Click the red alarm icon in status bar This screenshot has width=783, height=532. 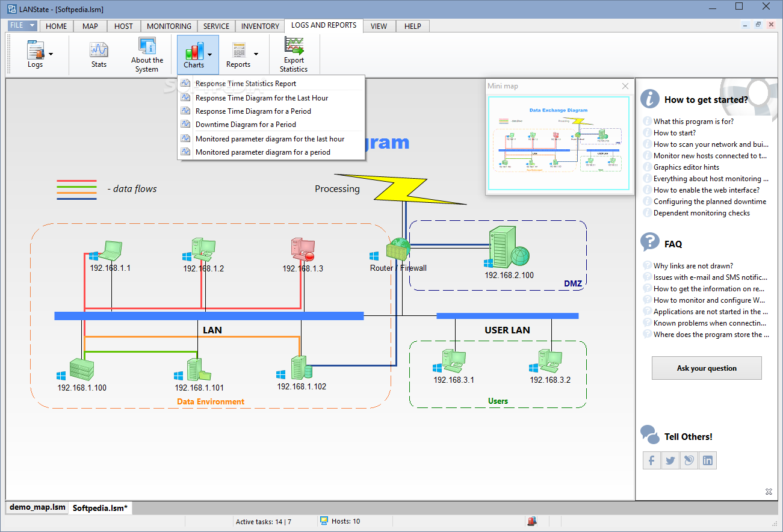click(x=532, y=521)
